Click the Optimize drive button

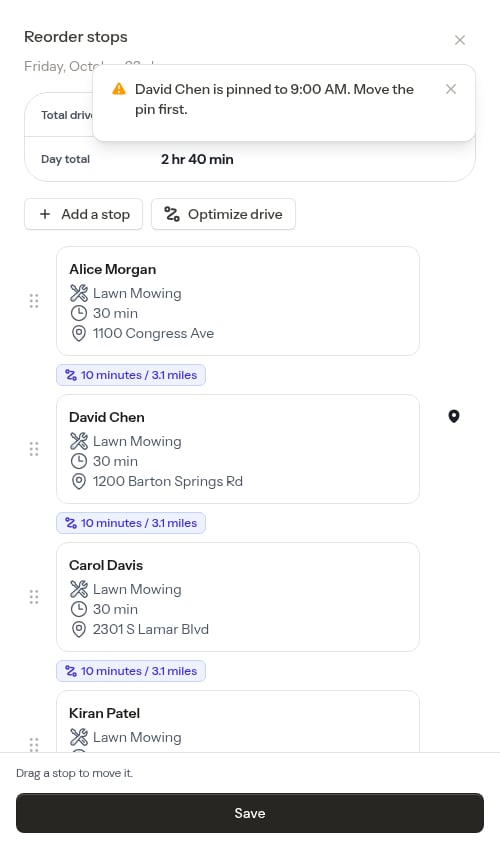[223, 214]
